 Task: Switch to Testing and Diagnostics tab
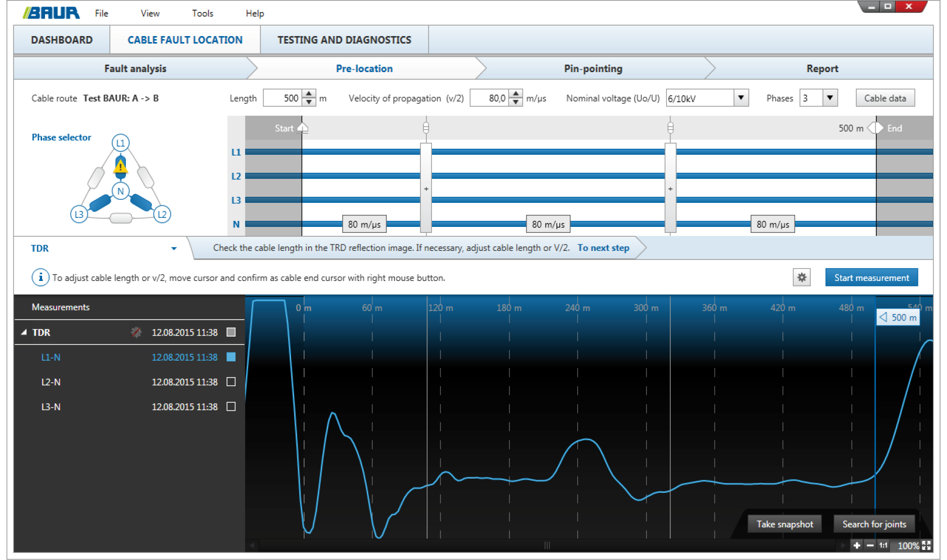[x=344, y=40]
